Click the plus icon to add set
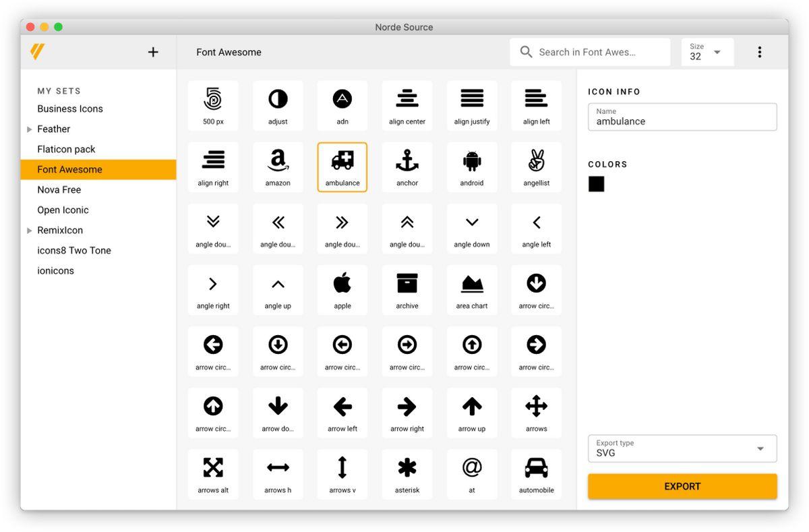809x532 pixels. pyautogui.click(x=153, y=52)
